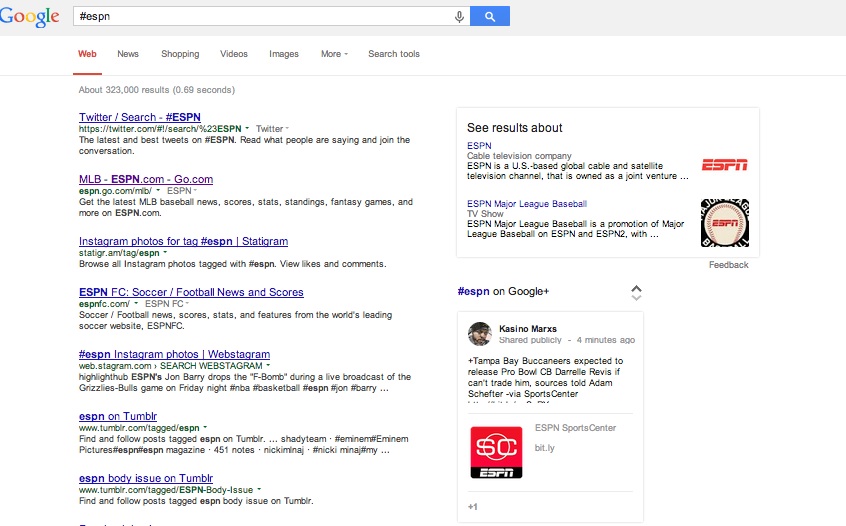This screenshot has width=846, height=526.
Task: Open Search tools
Action: click(394, 54)
